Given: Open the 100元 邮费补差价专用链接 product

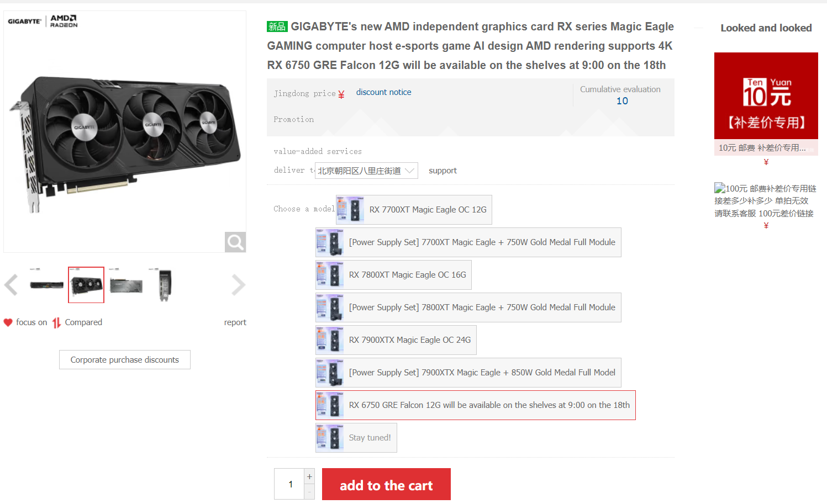Looking at the screenshot, I should [766, 201].
